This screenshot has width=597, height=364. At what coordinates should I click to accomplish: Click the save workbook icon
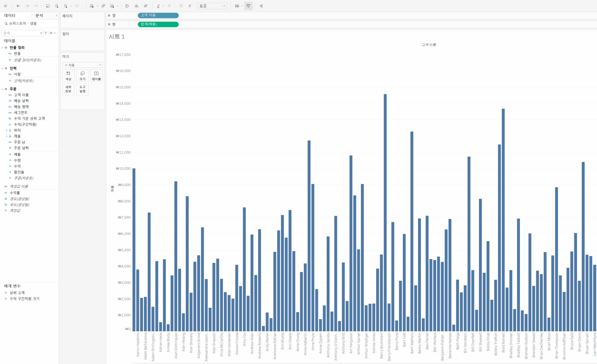[48, 6]
